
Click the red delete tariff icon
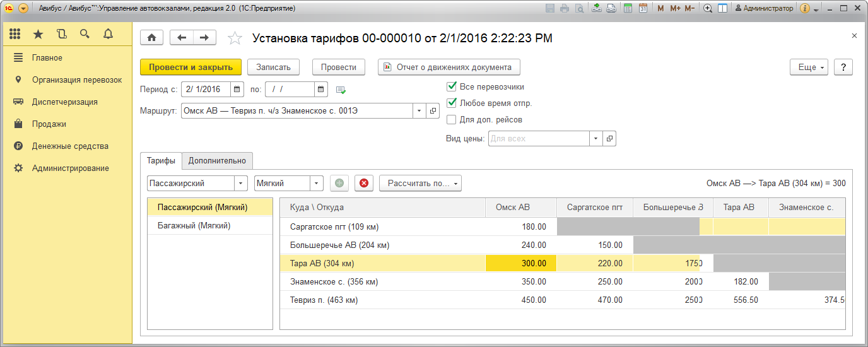364,183
